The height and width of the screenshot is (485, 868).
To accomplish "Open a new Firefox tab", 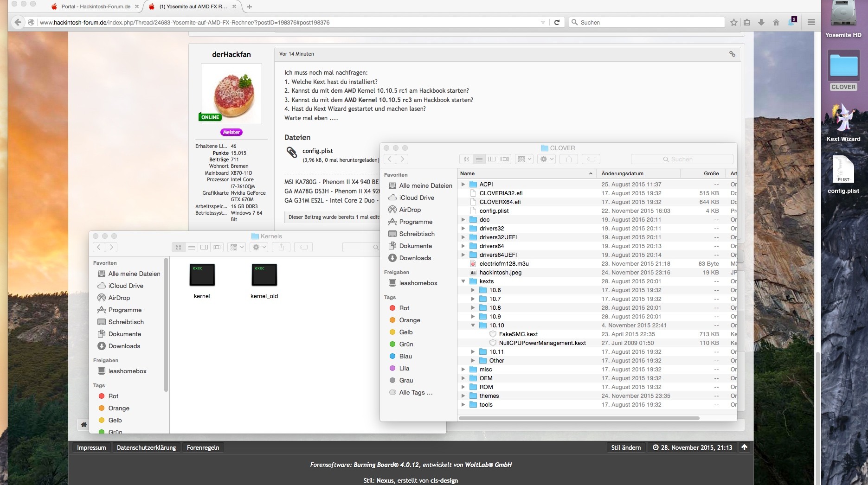I will tap(250, 6).
